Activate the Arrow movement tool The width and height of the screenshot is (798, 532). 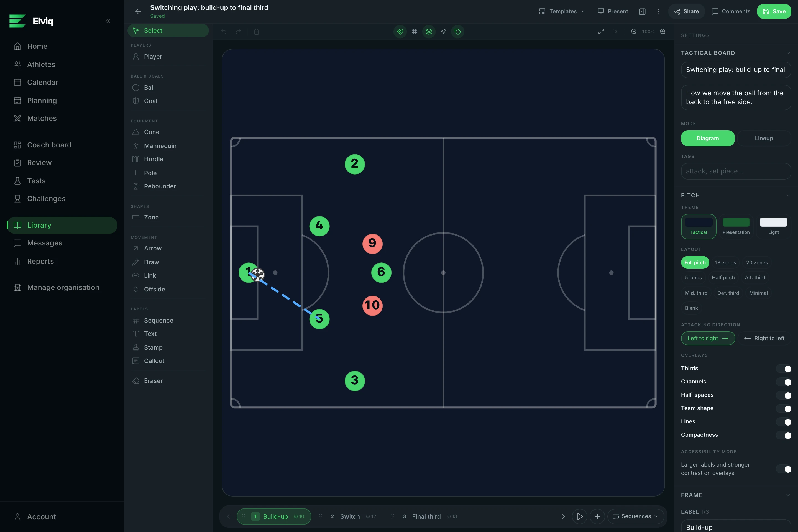click(x=168, y=248)
